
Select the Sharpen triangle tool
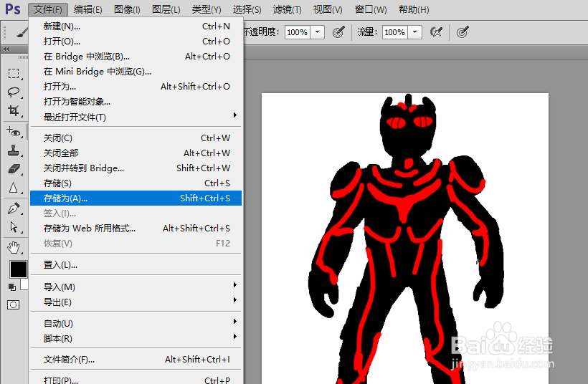(x=14, y=188)
